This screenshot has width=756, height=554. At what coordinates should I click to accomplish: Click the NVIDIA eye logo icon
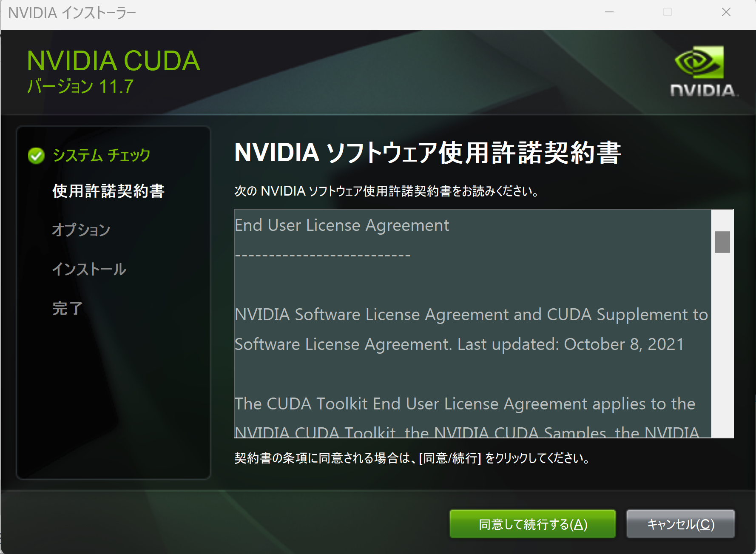pyautogui.click(x=699, y=62)
